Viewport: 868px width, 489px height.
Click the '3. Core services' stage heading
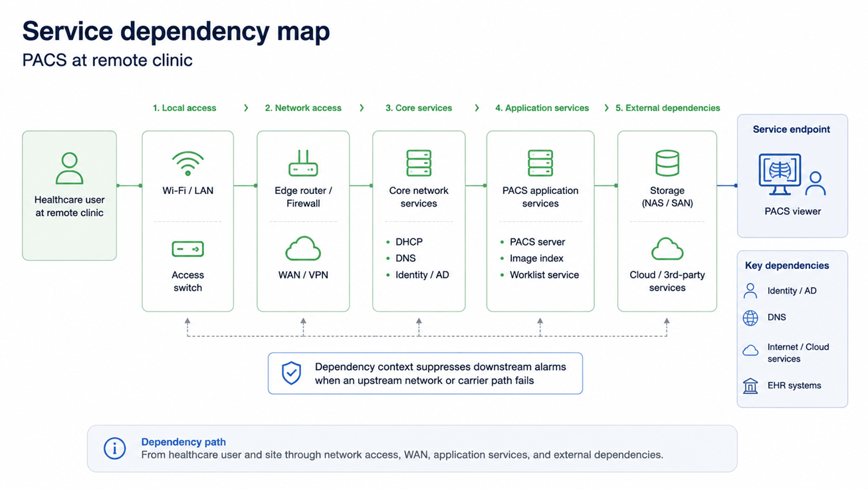click(419, 108)
